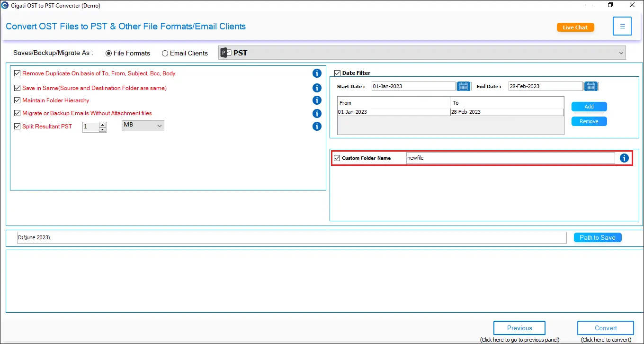Open info for Save in Same option
644x344 pixels.
[x=317, y=88]
